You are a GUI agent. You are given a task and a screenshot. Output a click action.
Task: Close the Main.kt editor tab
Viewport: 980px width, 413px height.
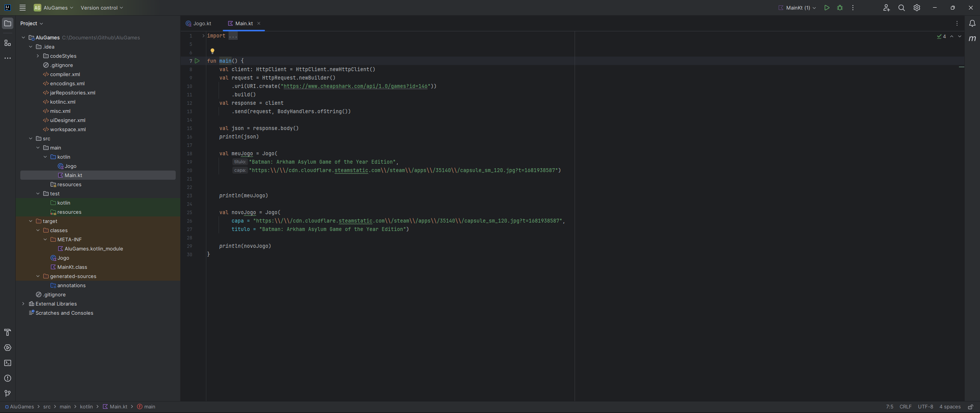coord(259,23)
